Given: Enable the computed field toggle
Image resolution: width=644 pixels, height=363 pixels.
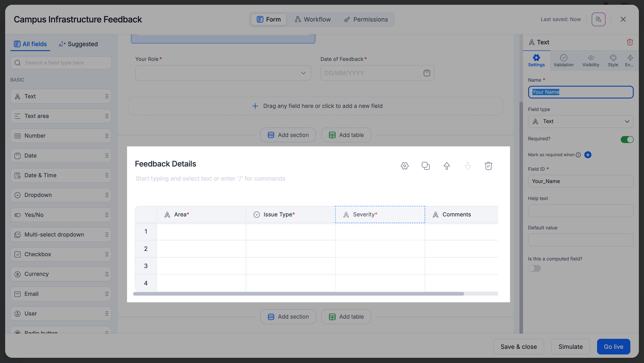Looking at the screenshot, I should 534,268.
